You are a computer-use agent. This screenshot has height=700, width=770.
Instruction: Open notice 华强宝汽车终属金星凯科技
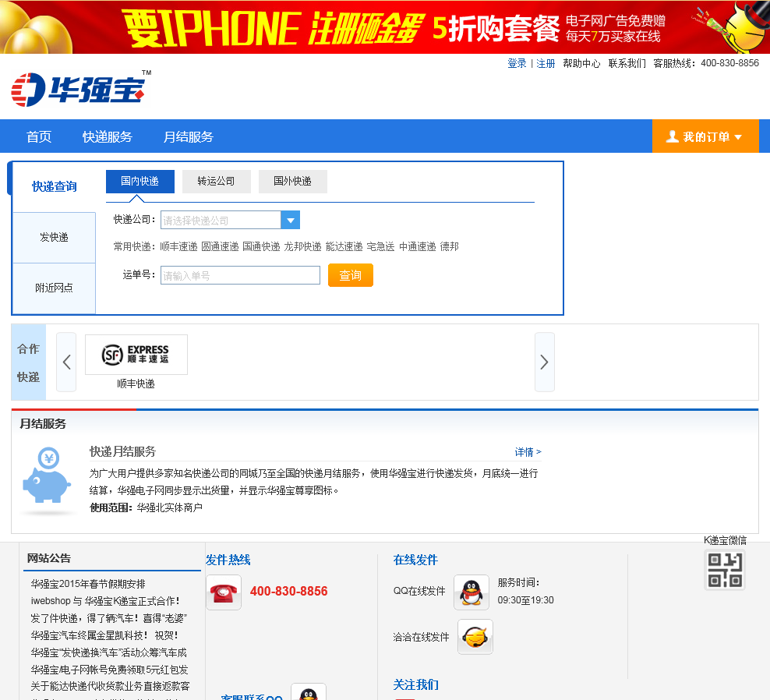(x=104, y=635)
